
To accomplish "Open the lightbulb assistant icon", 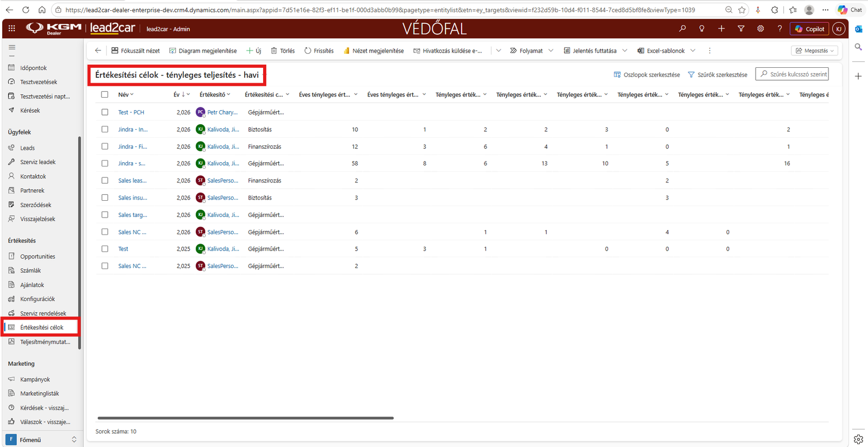I will point(702,29).
